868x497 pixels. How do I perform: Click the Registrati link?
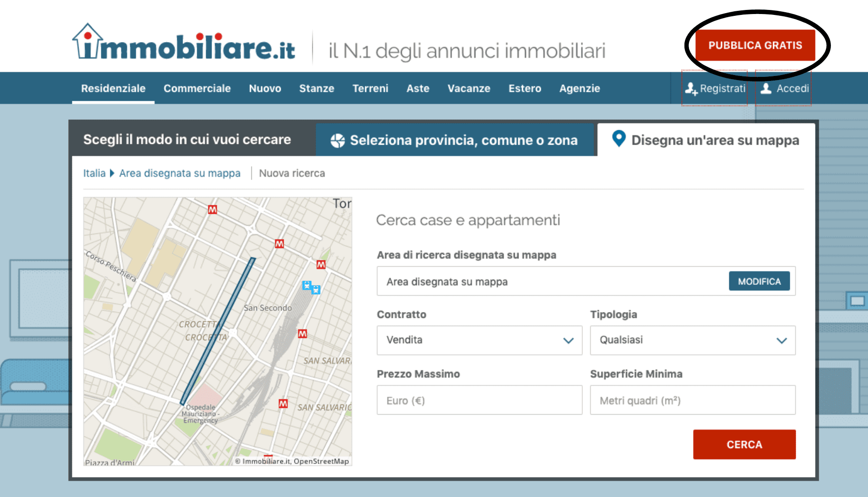(x=715, y=88)
